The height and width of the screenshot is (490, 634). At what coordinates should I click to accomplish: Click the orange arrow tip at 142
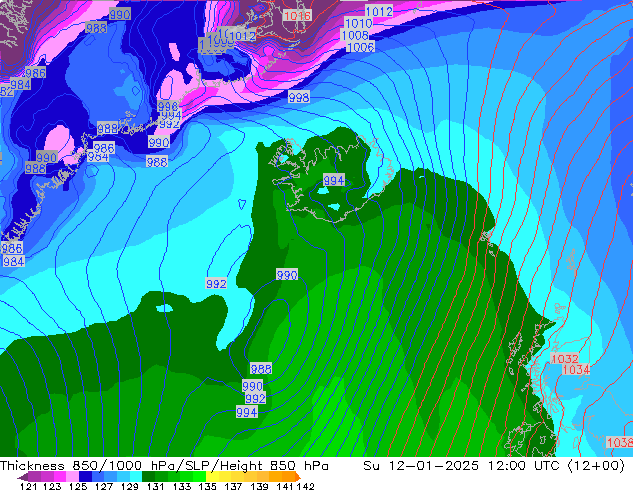[298, 476]
